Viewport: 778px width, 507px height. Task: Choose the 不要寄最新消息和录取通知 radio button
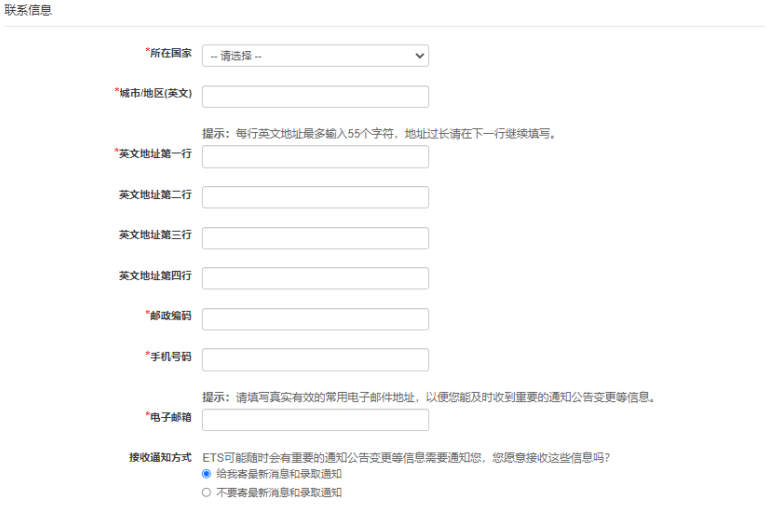pyautogui.click(x=207, y=492)
